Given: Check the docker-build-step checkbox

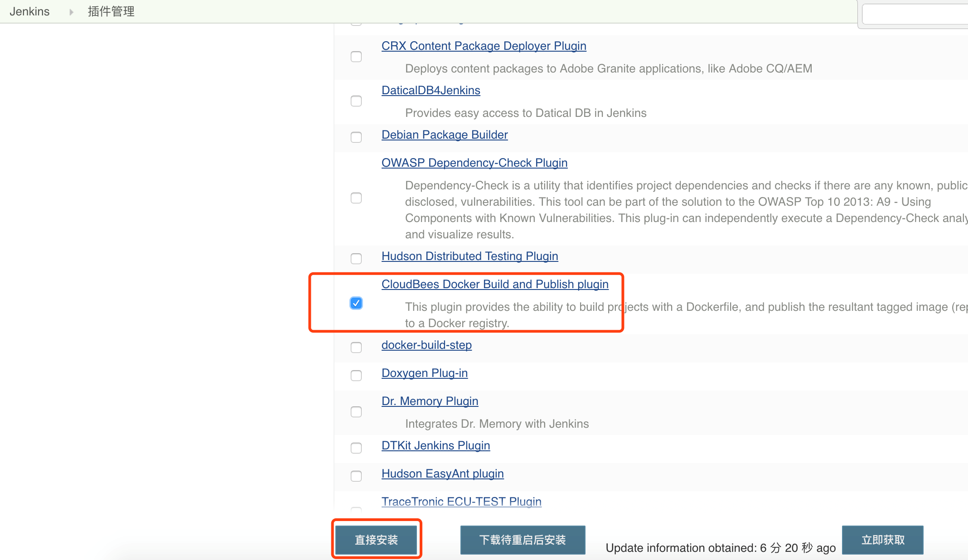Looking at the screenshot, I should [356, 348].
